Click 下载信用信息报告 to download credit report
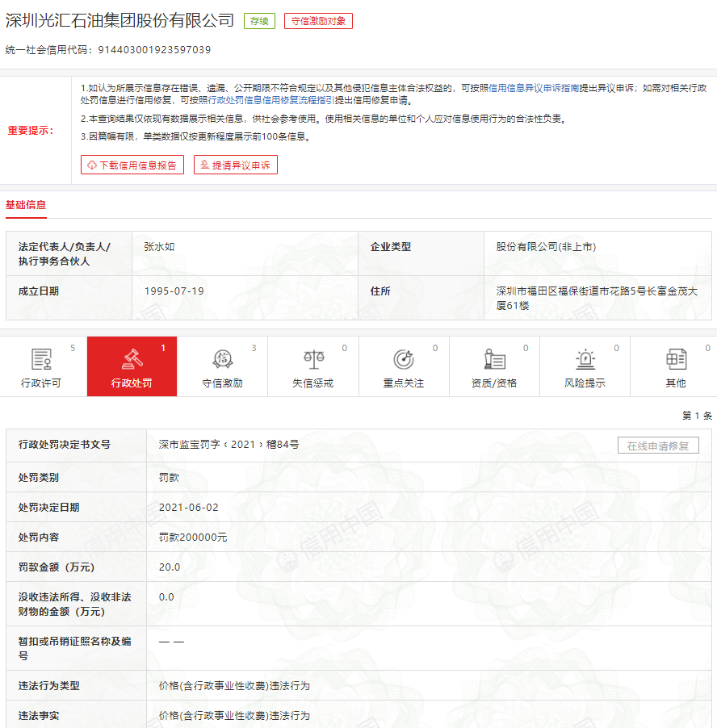 (x=132, y=164)
